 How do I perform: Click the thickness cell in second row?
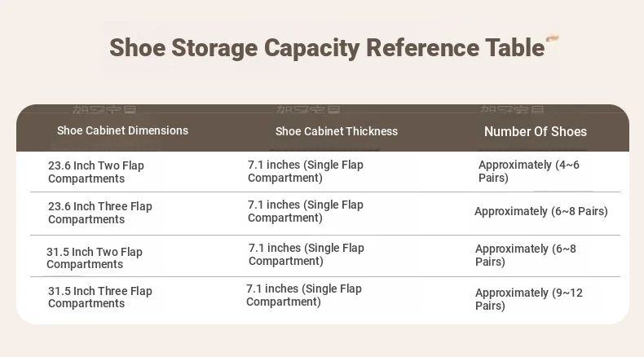305,211
